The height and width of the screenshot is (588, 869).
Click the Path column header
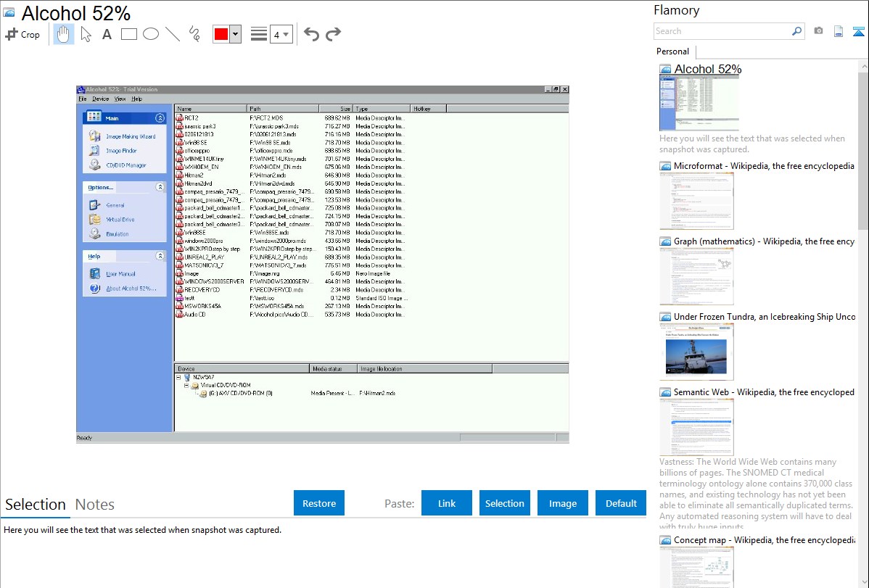pos(283,109)
